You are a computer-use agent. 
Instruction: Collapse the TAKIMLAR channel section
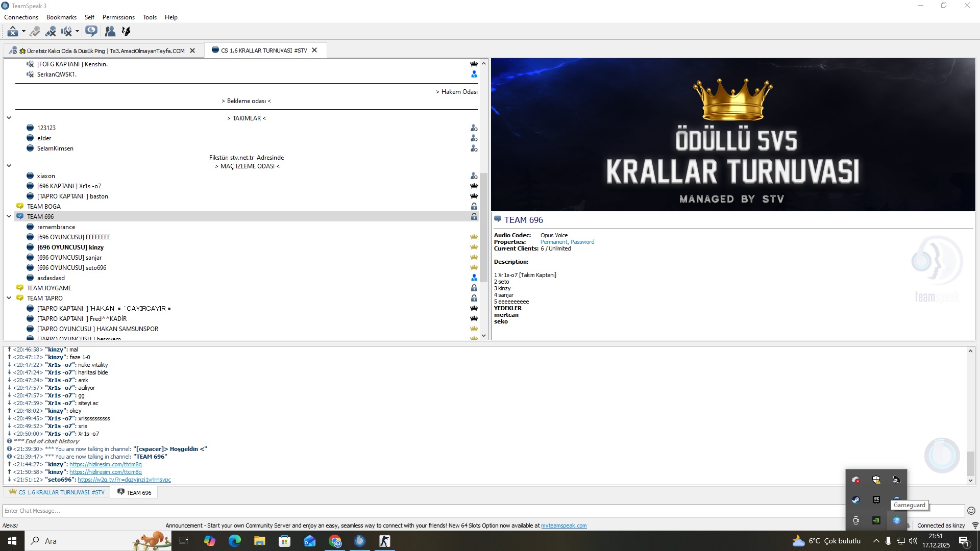pos(9,118)
